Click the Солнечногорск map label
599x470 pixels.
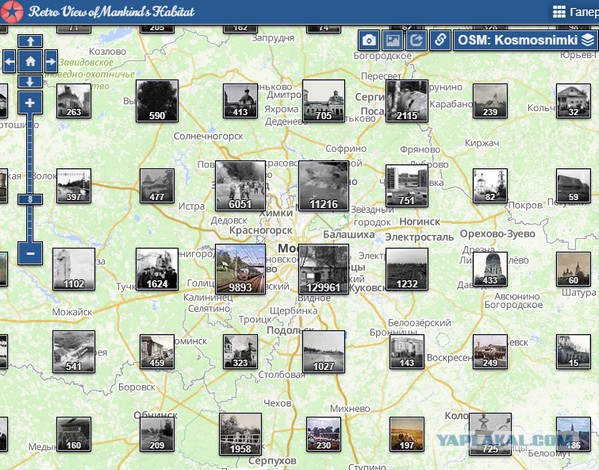click(209, 136)
